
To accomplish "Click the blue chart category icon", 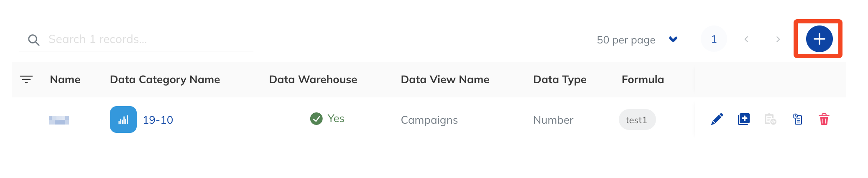I will (123, 120).
